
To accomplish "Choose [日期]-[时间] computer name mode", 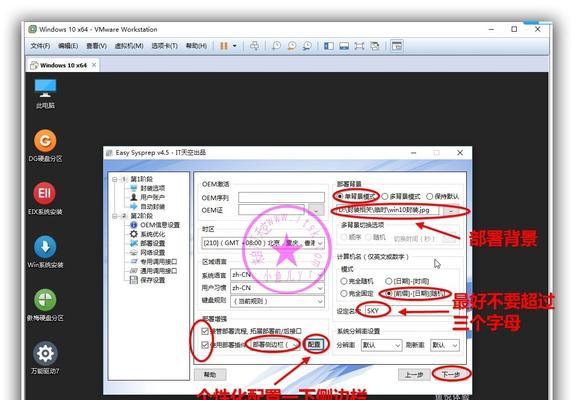I will [389, 281].
